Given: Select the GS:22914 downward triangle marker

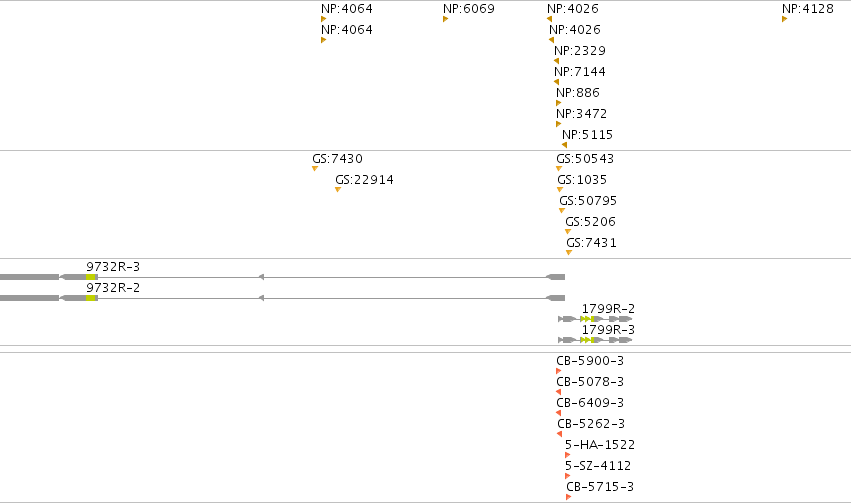Looking at the screenshot, I should [x=338, y=189].
